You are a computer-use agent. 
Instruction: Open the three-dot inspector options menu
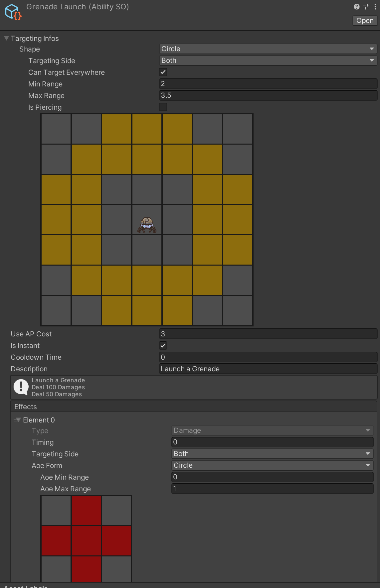[x=375, y=7]
